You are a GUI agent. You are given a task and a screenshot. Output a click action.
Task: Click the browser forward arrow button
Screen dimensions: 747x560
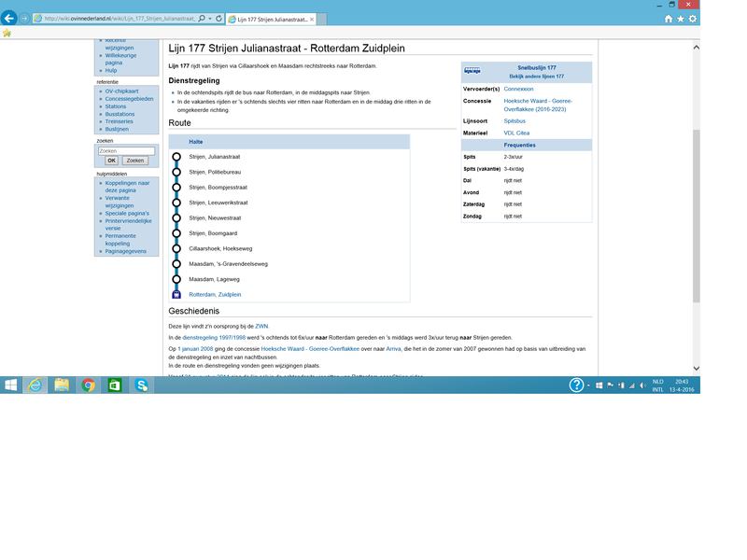coord(24,19)
